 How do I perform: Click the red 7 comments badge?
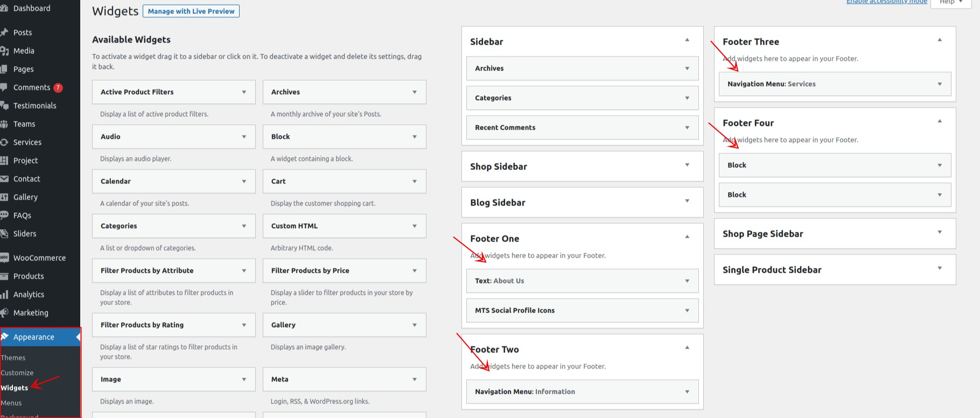coord(58,88)
